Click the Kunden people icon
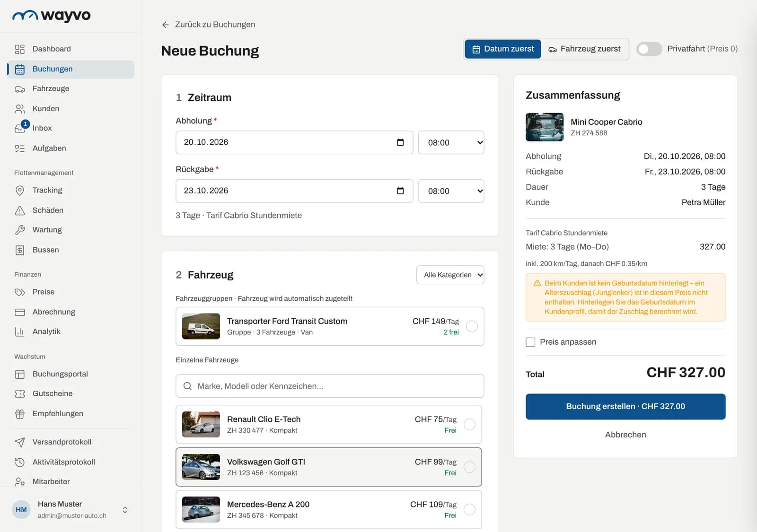The image size is (757, 532). click(x=19, y=109)
